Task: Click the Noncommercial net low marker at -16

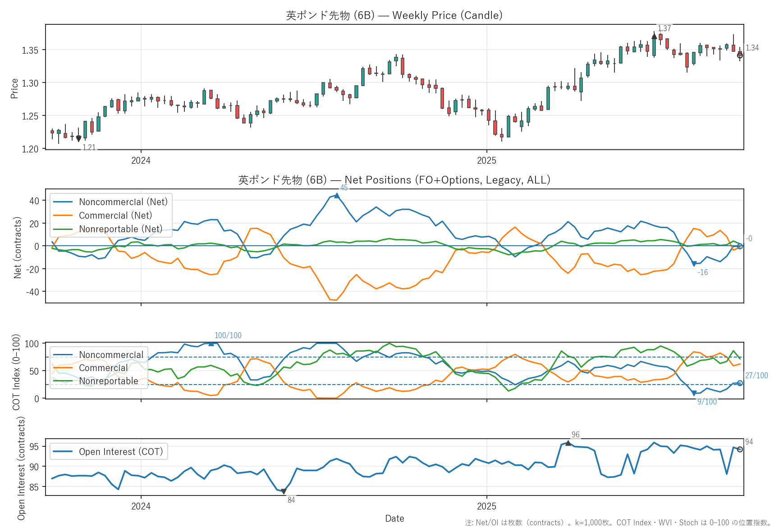Action: coord(694,264)
